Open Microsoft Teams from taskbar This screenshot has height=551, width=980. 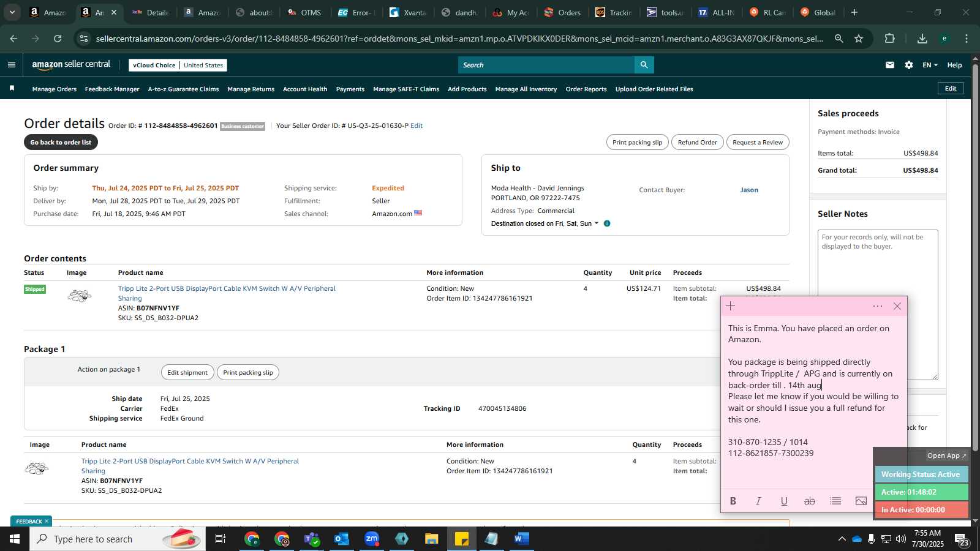click(x=312, y=539)
